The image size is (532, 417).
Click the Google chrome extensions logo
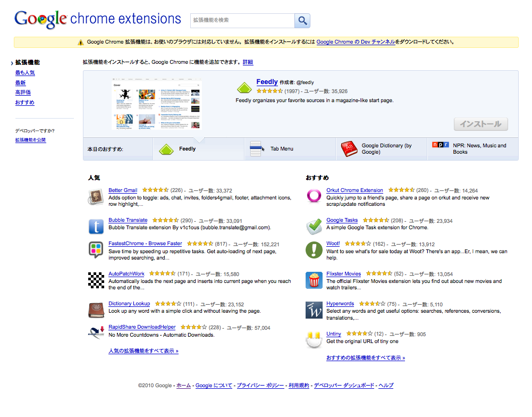pyautogui.click(x=98, y=19)
